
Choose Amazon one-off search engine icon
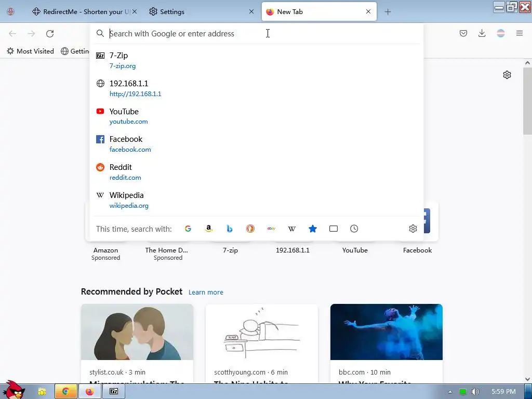click(x=209, y=229)
